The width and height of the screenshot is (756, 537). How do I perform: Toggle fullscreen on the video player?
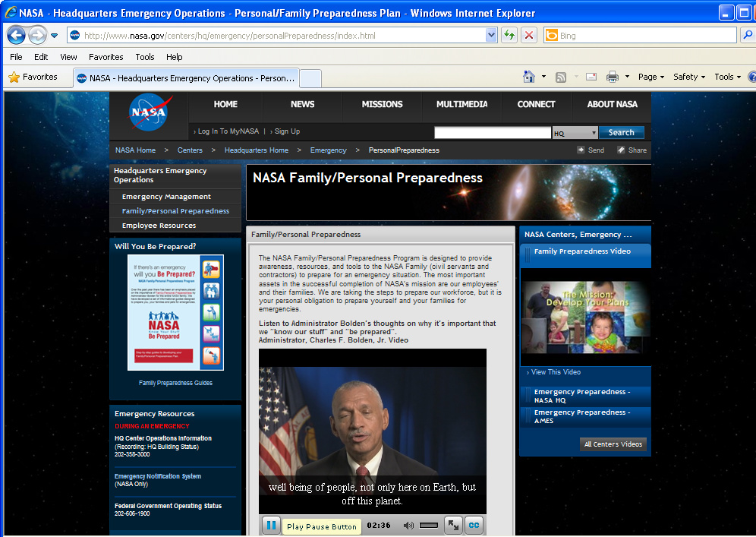click(453, 526)
